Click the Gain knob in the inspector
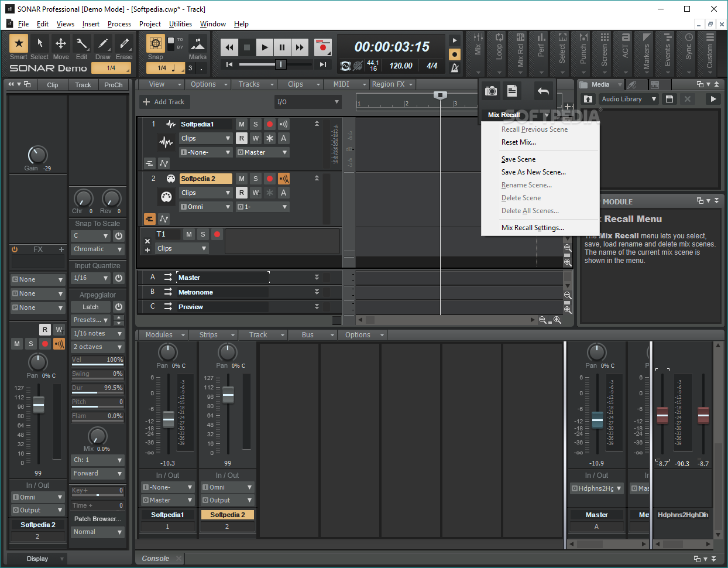 pos(37,155)
